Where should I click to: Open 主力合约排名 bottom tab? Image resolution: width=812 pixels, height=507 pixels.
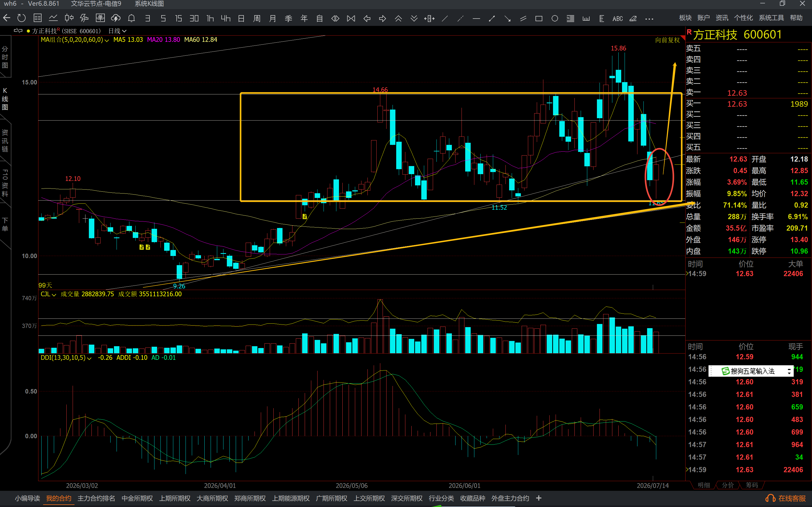[x=96, y=498]
